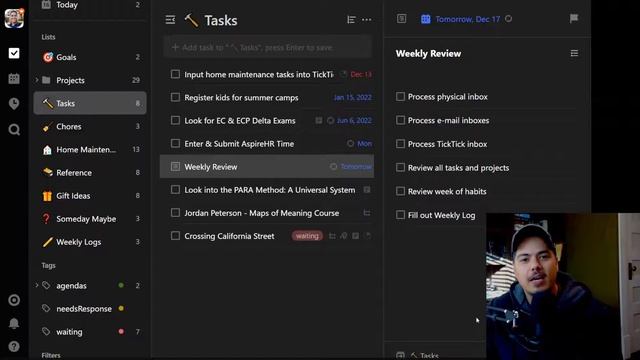Viewport: 640px width, 360px height.
Task: Select the Chores list
Action: [x=90, y=127]
